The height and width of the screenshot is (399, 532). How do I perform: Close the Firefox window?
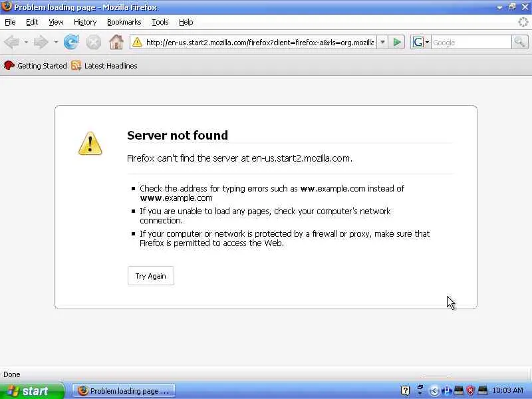coord(525,7)
